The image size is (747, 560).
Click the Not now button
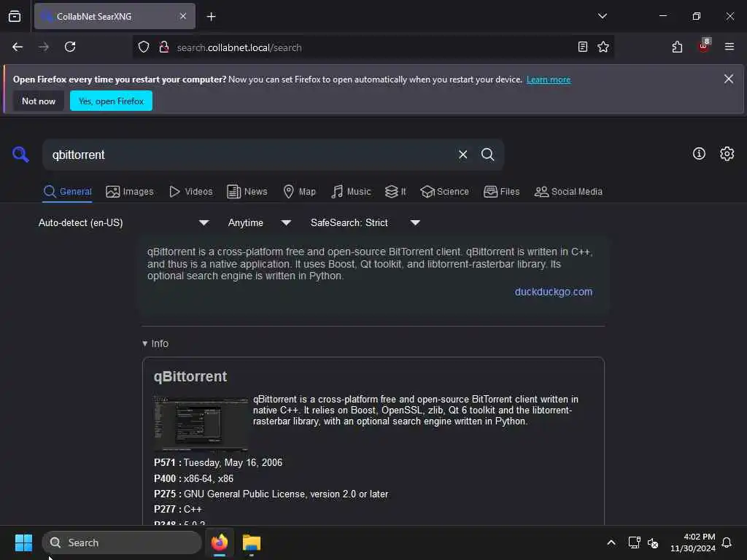click(39, 101)
